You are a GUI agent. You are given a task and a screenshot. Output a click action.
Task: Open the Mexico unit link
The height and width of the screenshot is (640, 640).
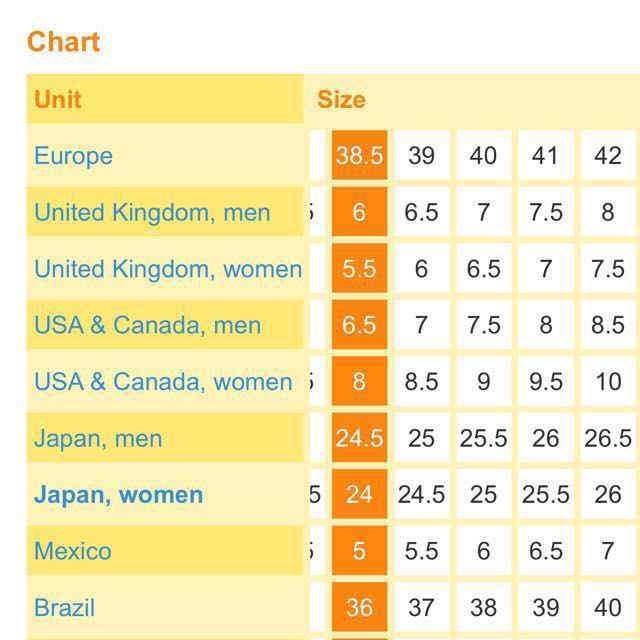tap(73, 551)
